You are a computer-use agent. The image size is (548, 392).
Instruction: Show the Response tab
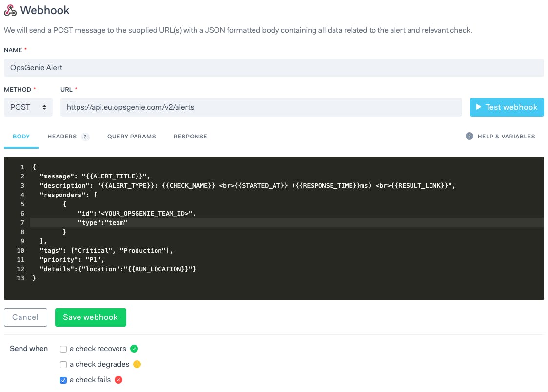(190, 137)
